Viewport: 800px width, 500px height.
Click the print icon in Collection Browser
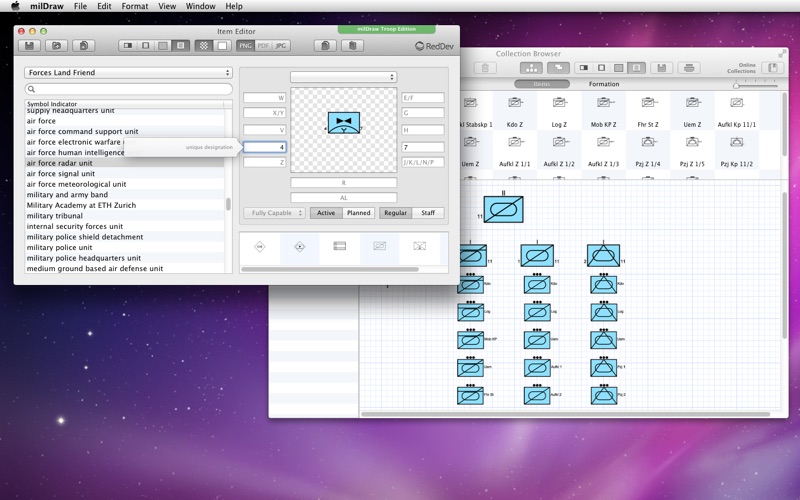click(x=689, y=68)
